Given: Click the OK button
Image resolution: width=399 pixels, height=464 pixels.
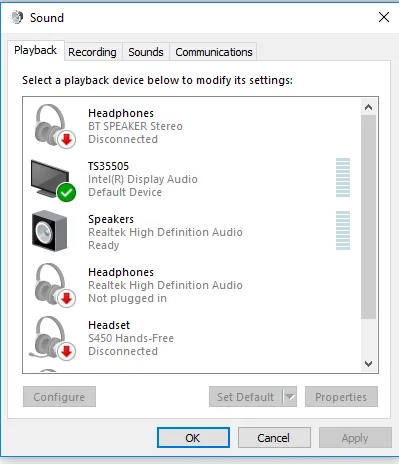Looking at the screenshot, I should [x=193, y=438].
